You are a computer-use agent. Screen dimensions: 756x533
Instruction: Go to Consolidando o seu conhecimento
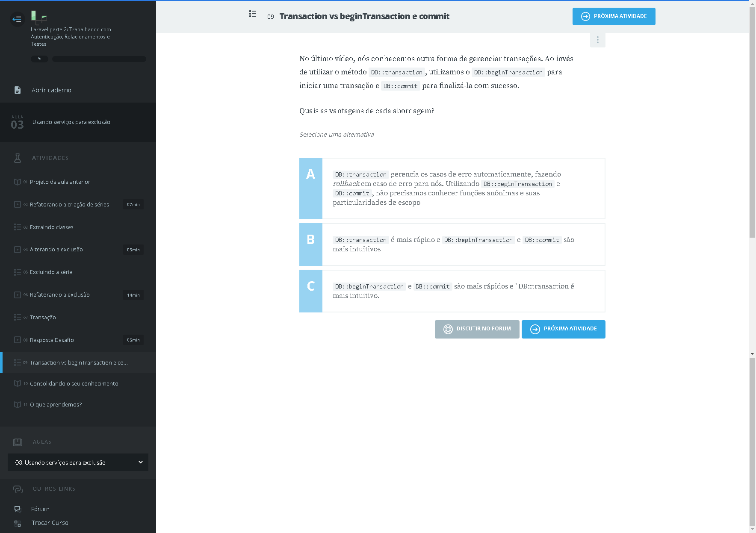pos(74,384)
